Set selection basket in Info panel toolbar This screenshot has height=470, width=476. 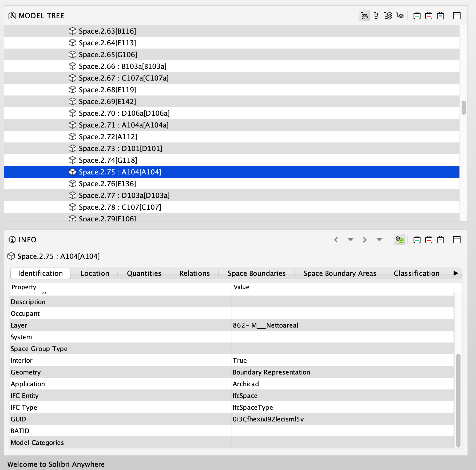click(441, 240)
